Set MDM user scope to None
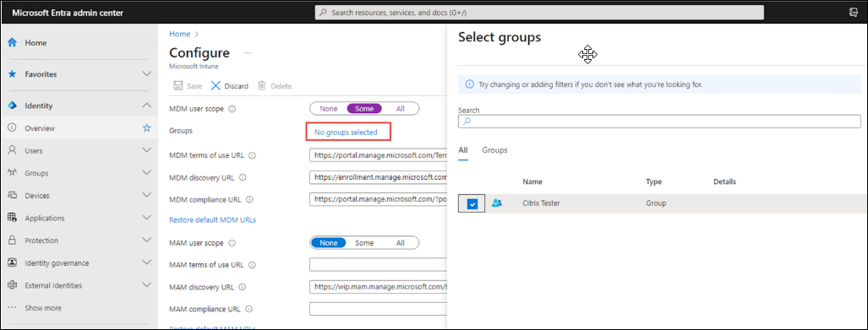 pos(328,109)
